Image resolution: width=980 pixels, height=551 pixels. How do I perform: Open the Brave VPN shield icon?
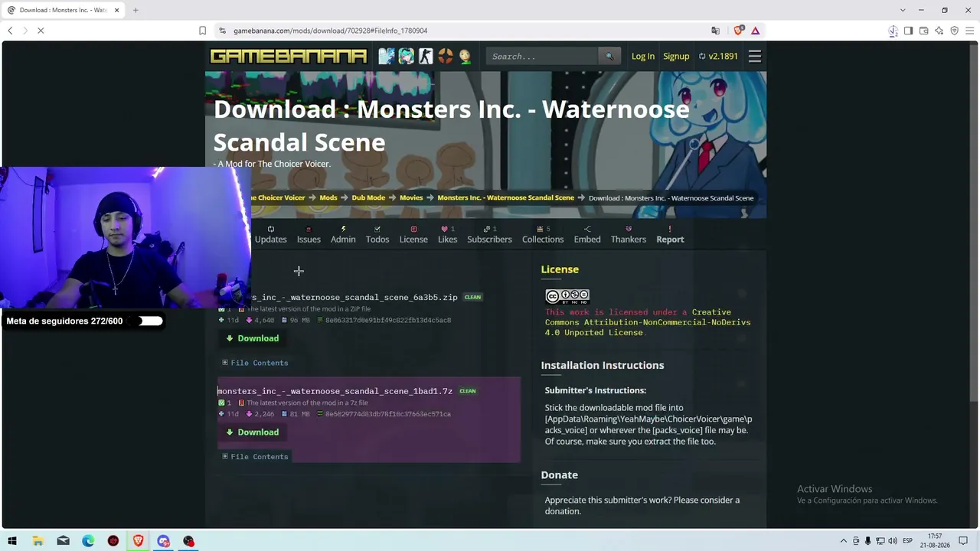954,31
